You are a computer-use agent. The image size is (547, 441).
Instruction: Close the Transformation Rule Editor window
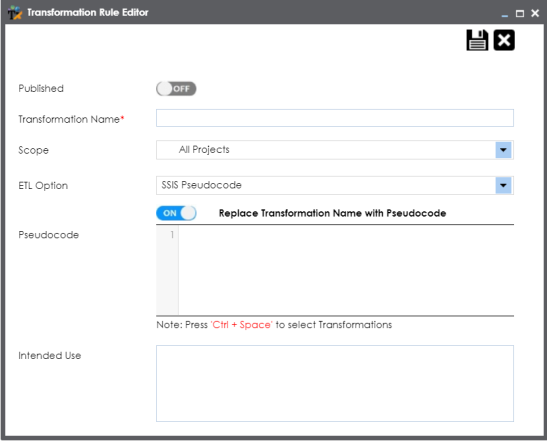click(535, 13)
